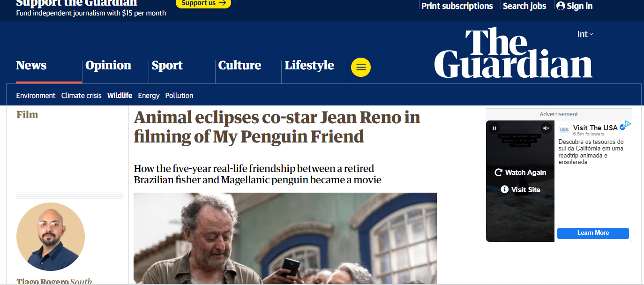Image resolution: width=644 pixels, height=285 pixels.
Task: Open the Wildlife subsection link
Action: [x=120, y=96]
